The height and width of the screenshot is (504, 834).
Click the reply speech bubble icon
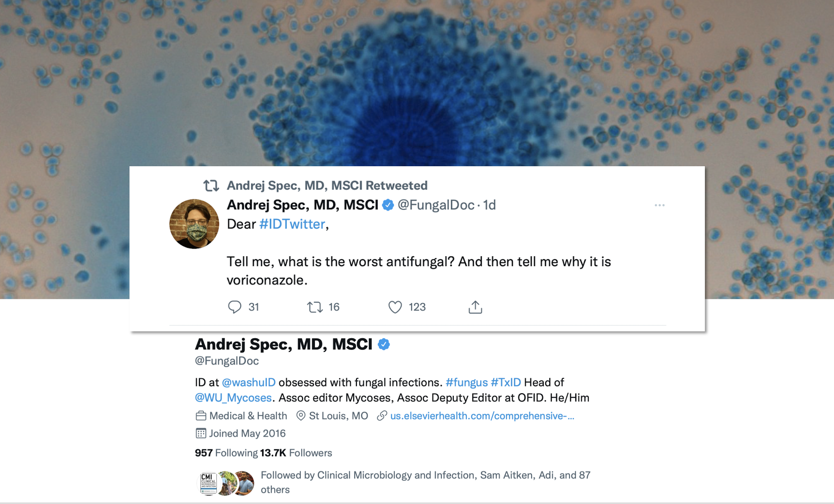coord(234,307)
